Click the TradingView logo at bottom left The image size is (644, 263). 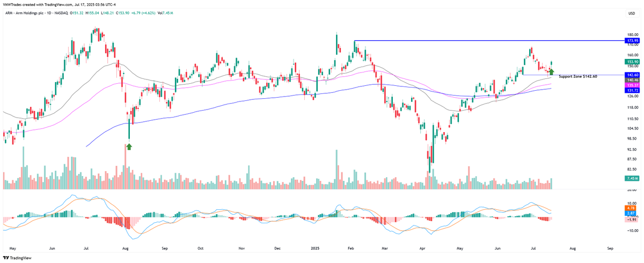(17, 258)
